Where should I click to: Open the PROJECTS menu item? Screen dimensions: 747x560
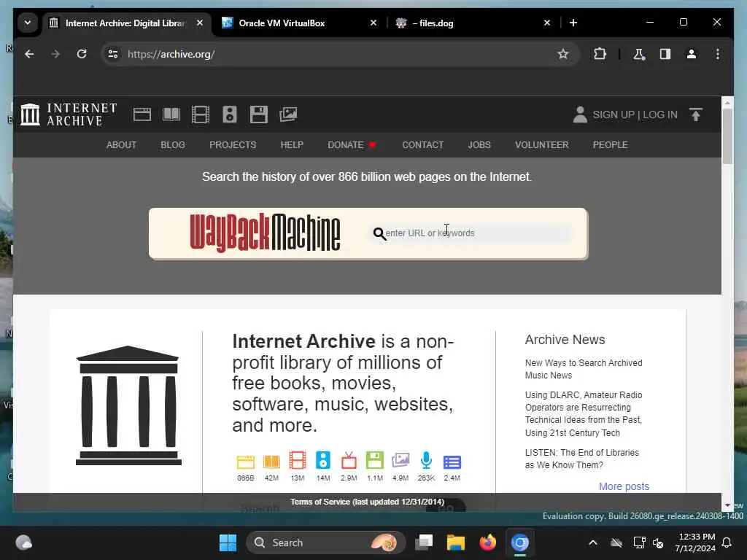coord(233,145)
